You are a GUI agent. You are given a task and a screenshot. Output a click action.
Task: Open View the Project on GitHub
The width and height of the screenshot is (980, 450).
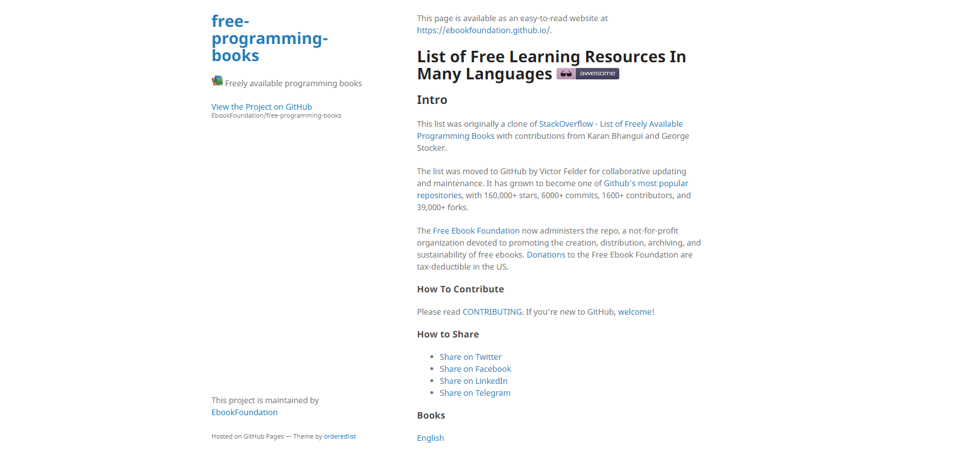click(x=261, y=107)
